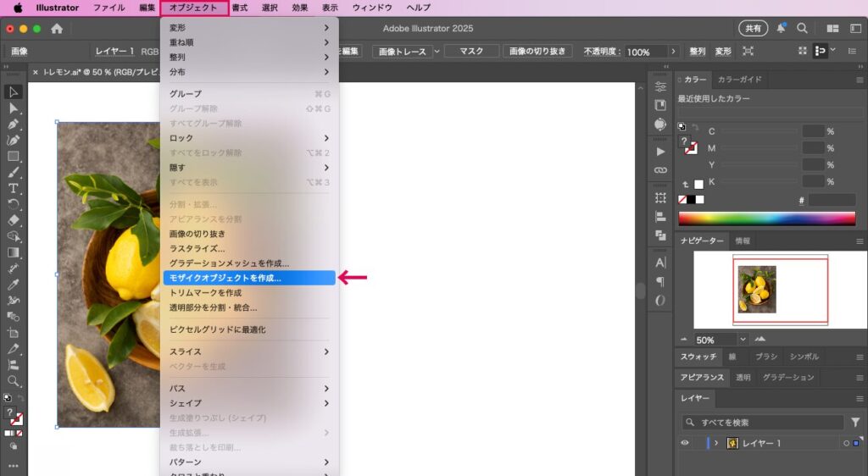Select the Pen tool

tap(14, 125)
